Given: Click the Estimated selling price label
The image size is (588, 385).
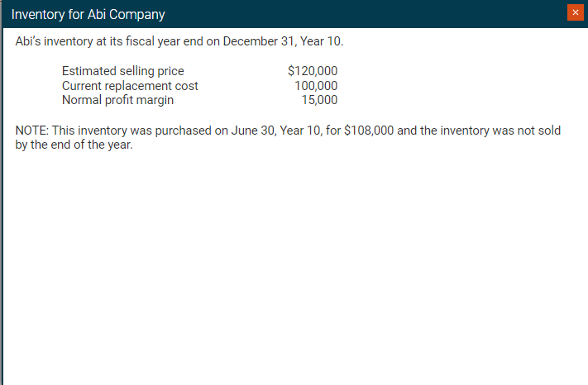Looking at the screenshot, I should [122, 71].
